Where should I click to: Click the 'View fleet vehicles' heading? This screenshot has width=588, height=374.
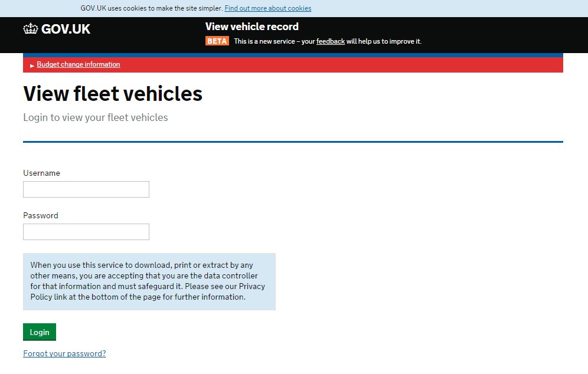pos(113,93)
